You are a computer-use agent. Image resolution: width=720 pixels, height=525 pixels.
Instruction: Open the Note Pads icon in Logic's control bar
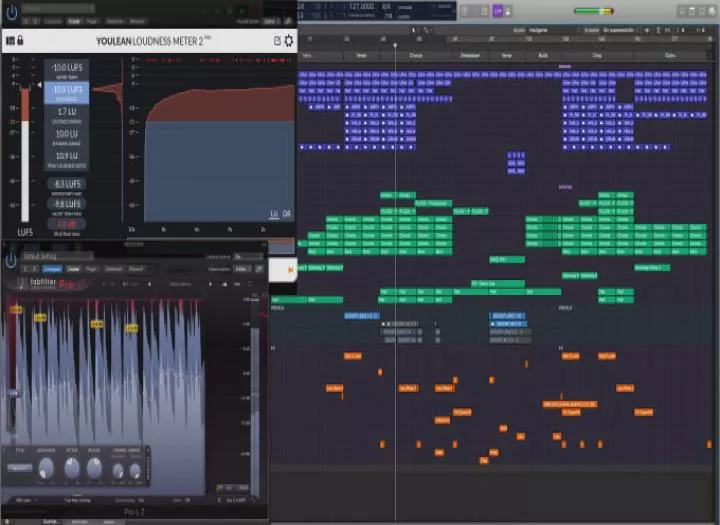click(x=692, y=11)
